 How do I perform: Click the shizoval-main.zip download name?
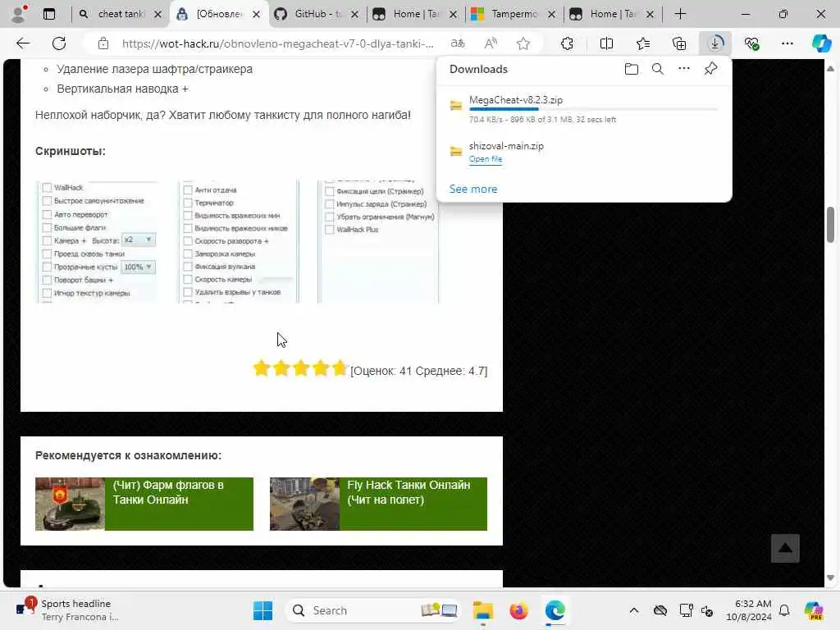(506, 146)
